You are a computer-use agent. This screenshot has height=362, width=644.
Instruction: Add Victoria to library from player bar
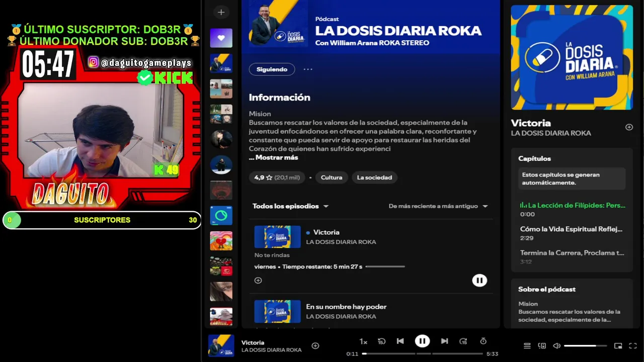(x=315, y=346)
